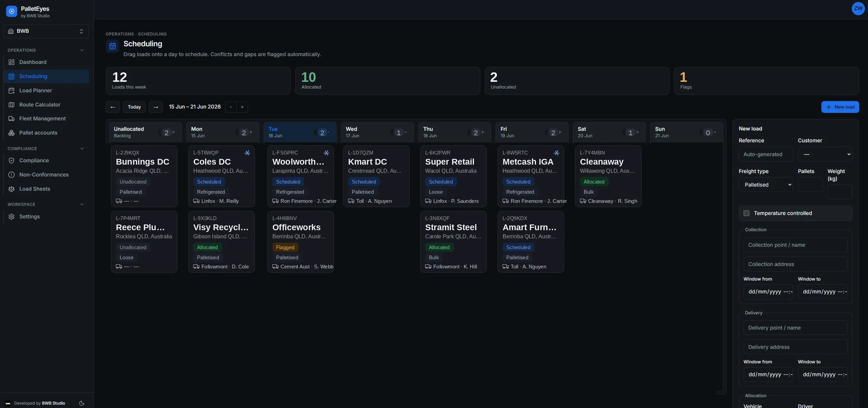Click the Weight (kg) input field
The height and width of the screenshot is (408, 868).
840,192
